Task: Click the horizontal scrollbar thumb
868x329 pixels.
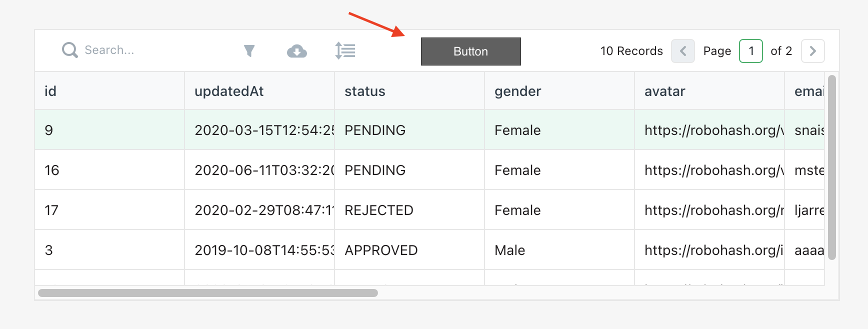Action: (210, 293)
